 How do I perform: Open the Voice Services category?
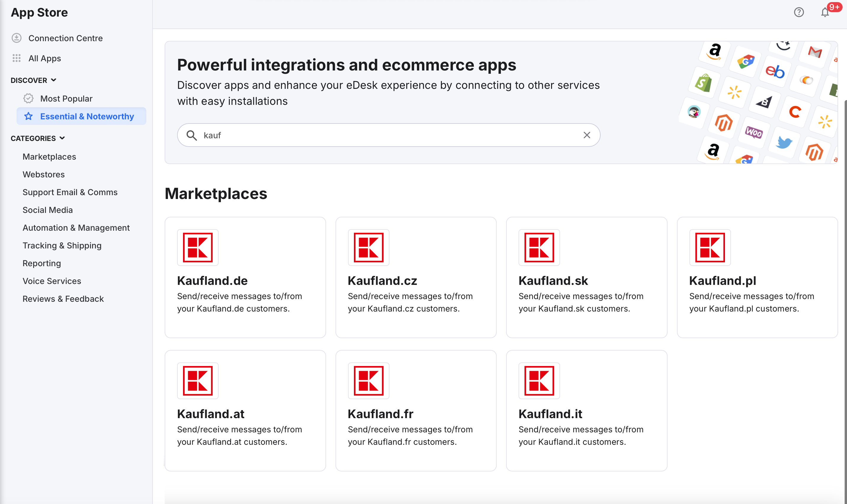point(52,281)
